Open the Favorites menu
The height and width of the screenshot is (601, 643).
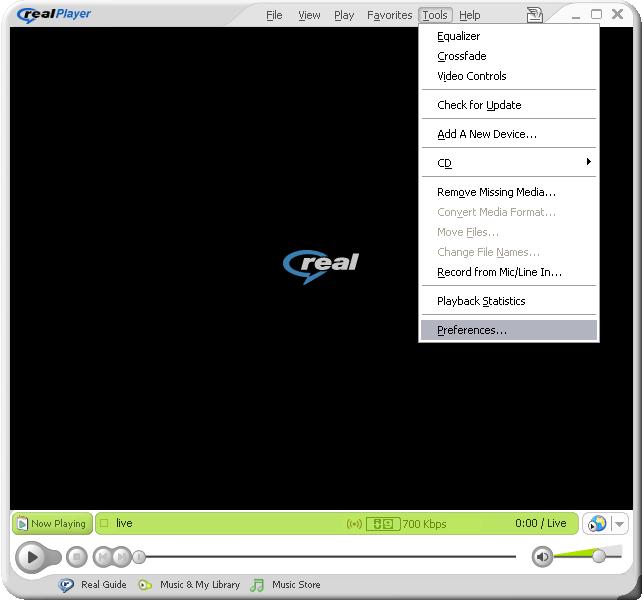point(389,15)
